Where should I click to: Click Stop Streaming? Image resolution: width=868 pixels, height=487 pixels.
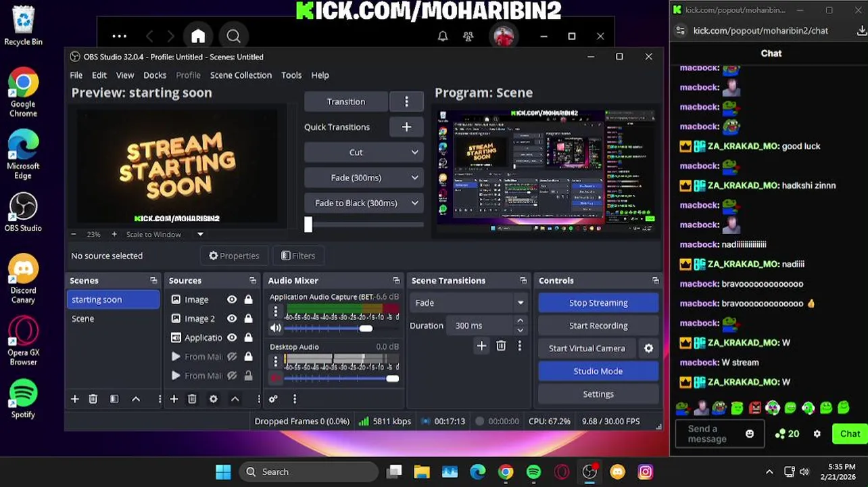(x=598, y=303)
